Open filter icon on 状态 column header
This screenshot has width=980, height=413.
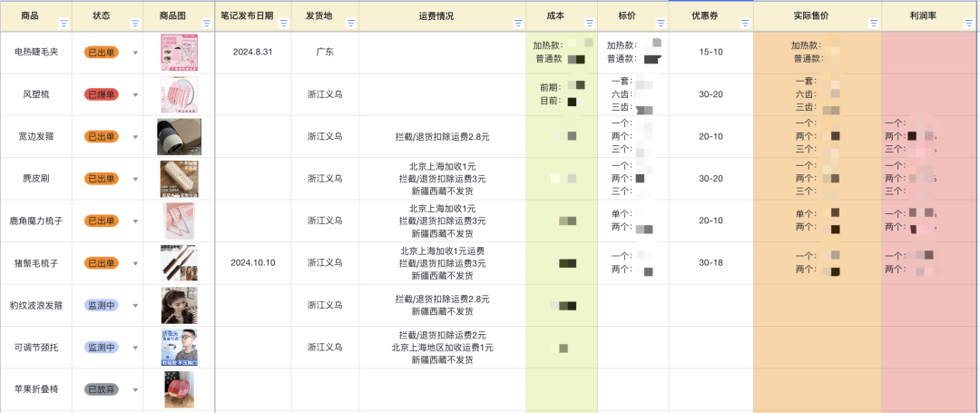tap(135, 23)
